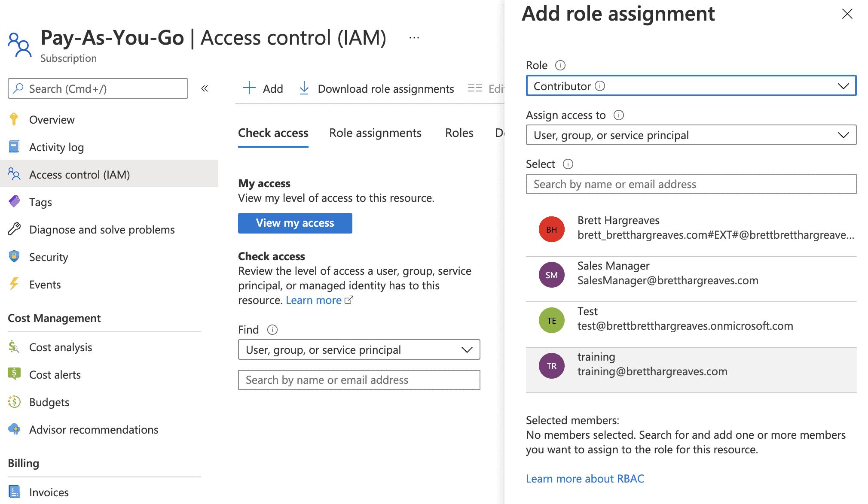Open the Find dropdown for principal type
The height and width of the screenshot is (504, 868).
coord(359,350)
